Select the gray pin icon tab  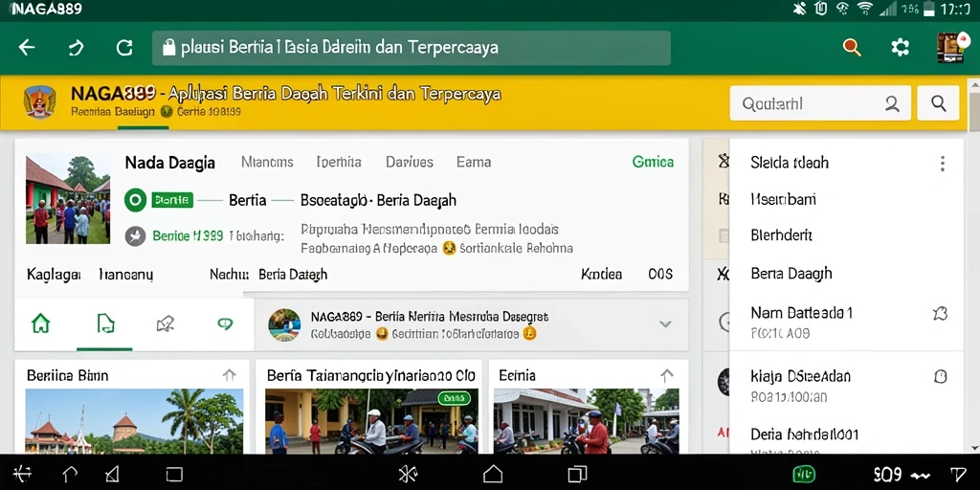pos(165,323)
